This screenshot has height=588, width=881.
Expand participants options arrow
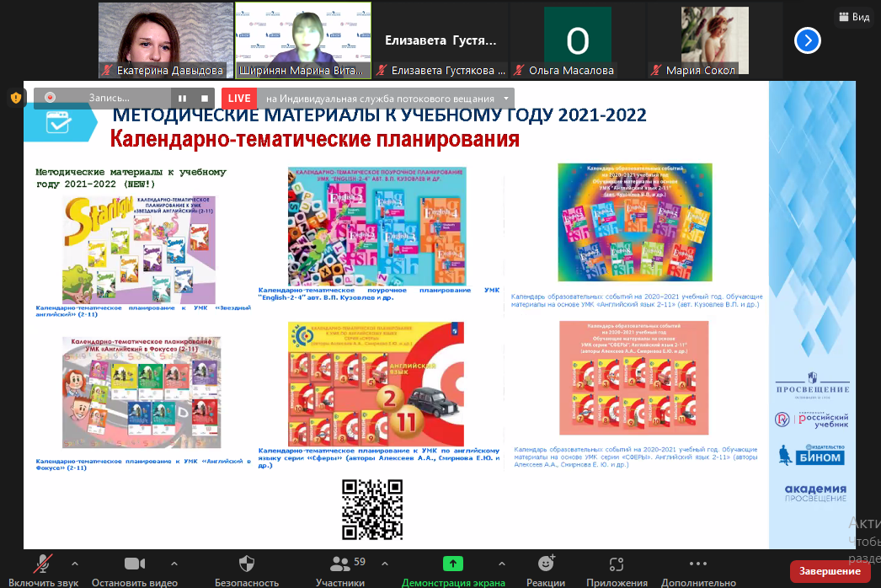(x=385, y=564)
